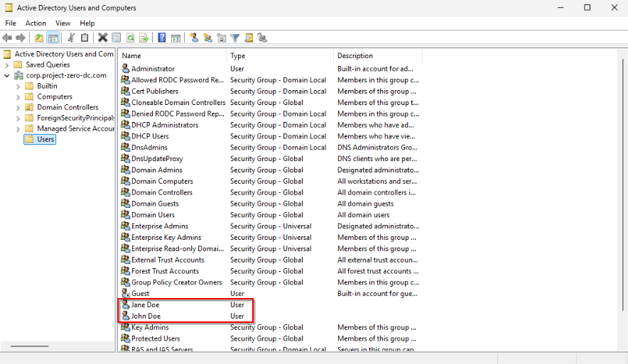Select the Builtin tree item
This screenshot has height=364, width=628.
pyautogui.click(x=47, y=86)
